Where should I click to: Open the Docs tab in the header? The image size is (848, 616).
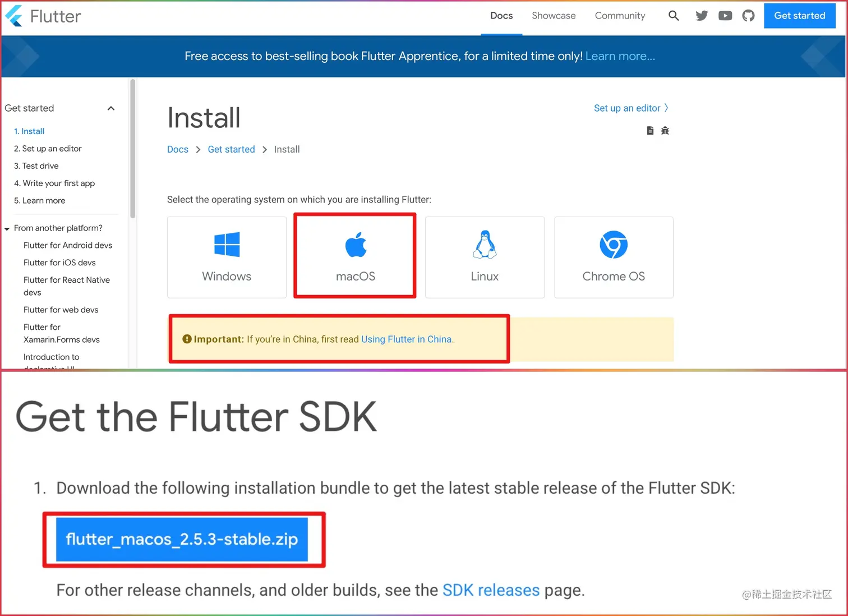(501, 16)
